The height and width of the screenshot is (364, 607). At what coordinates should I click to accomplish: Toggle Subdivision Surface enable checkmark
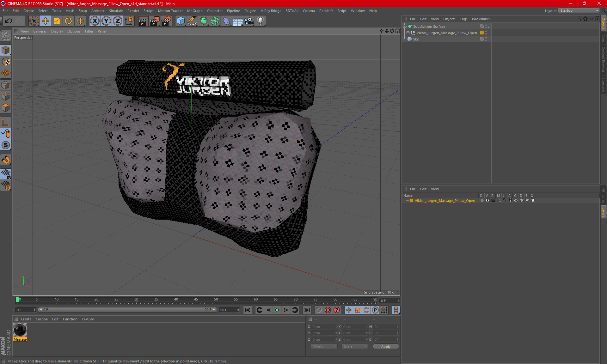coord(489,27)
